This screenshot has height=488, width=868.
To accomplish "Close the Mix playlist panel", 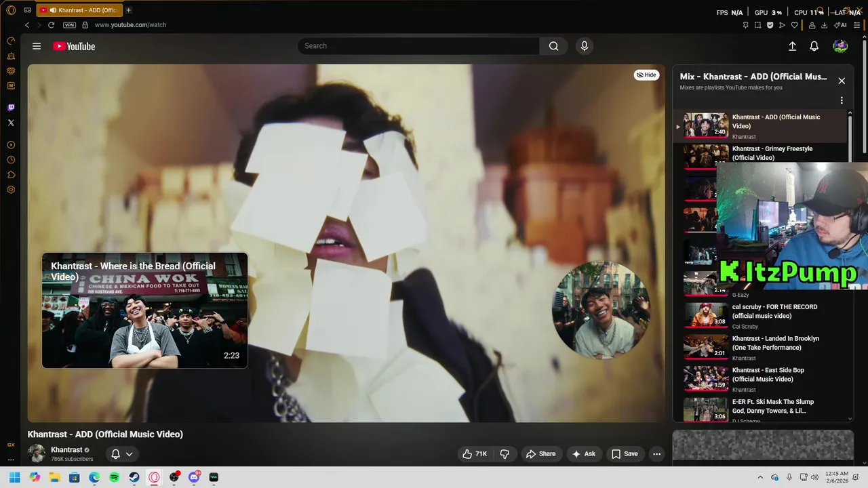I will [x=842, y=81].
